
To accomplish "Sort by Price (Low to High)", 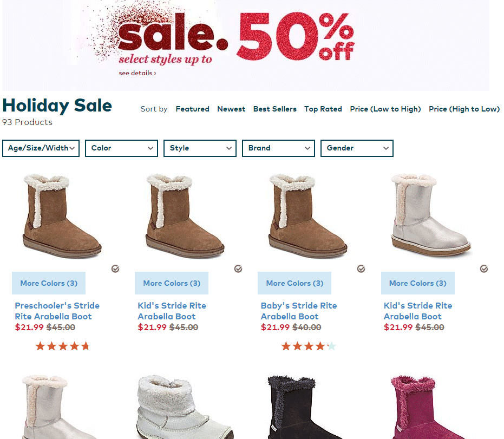I will tap(385, 109).
